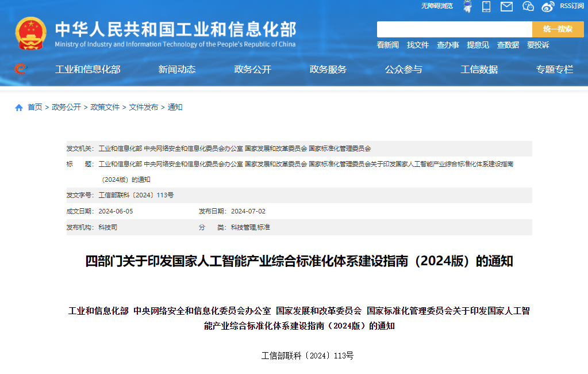Open the 查数据 link
The height and width of the screenshot is (374, 588).
click(508, 44)
